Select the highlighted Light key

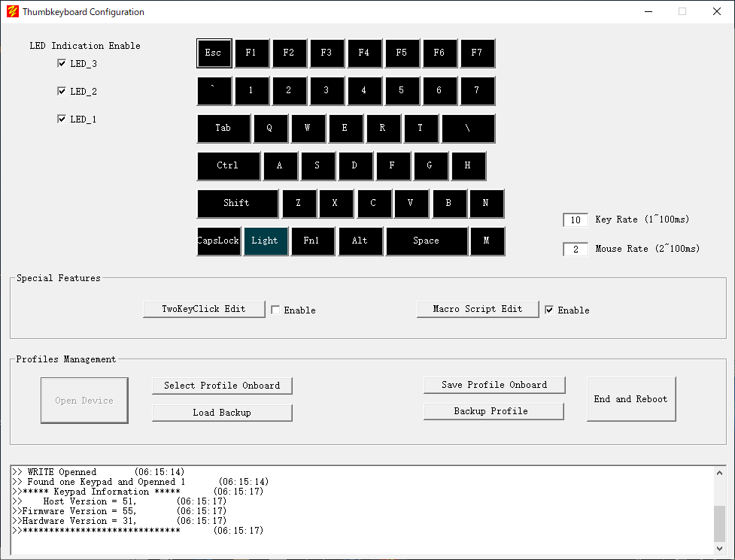[266, 241]
